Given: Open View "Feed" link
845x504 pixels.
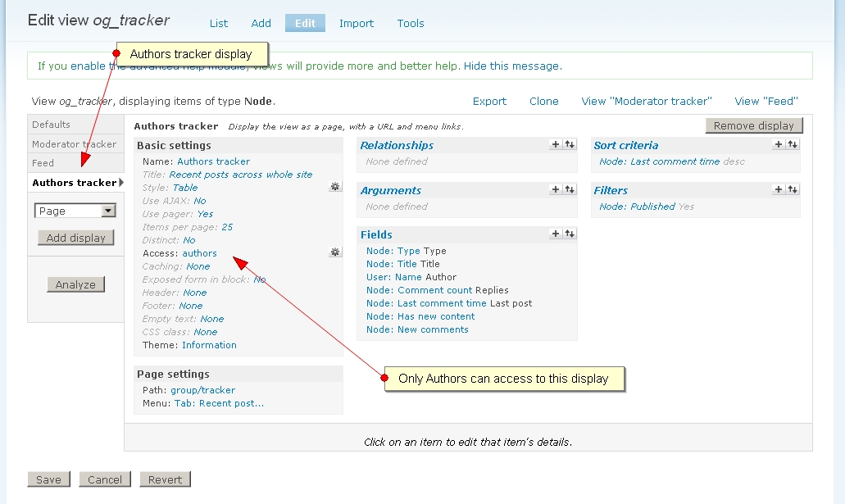Looking at the screenshot, I should coord(766,102).
